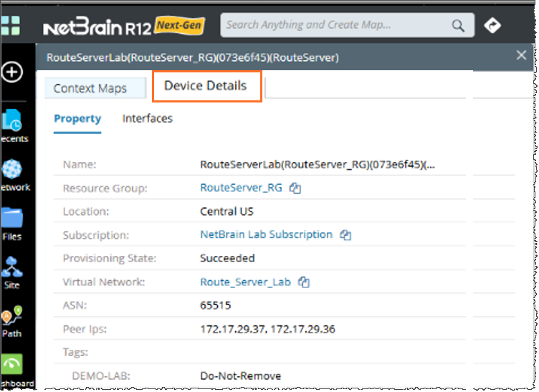Image resolution: width=539 pixels, height=392 pixels.
Task: Switch to the Interfaces sub-tab
Action: (x=148, y=118)
